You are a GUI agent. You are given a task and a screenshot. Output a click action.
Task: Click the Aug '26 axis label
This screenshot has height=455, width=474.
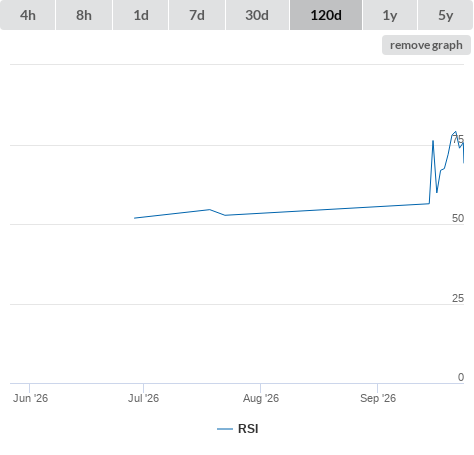[x=261, y=398]
